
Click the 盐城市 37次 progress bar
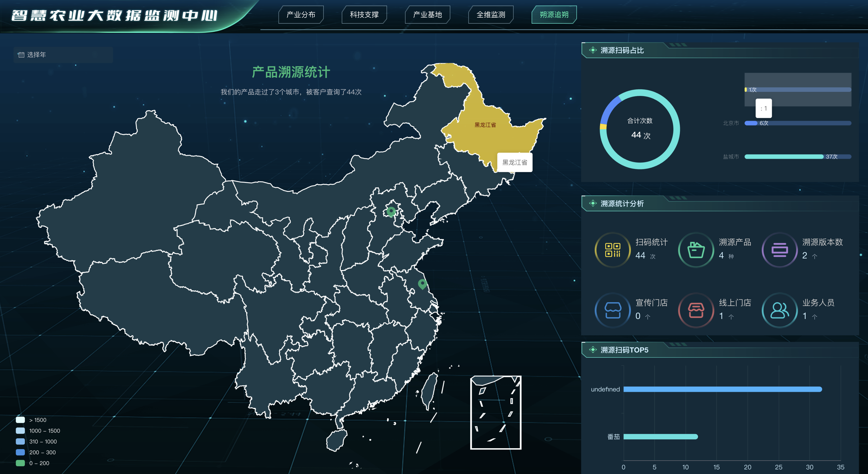[784, 157]
